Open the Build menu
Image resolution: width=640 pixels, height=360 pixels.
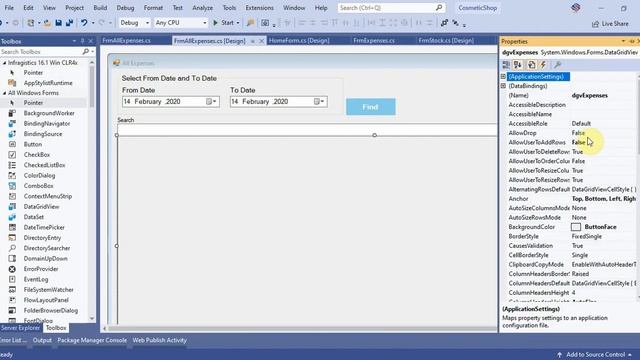(100, 7)
